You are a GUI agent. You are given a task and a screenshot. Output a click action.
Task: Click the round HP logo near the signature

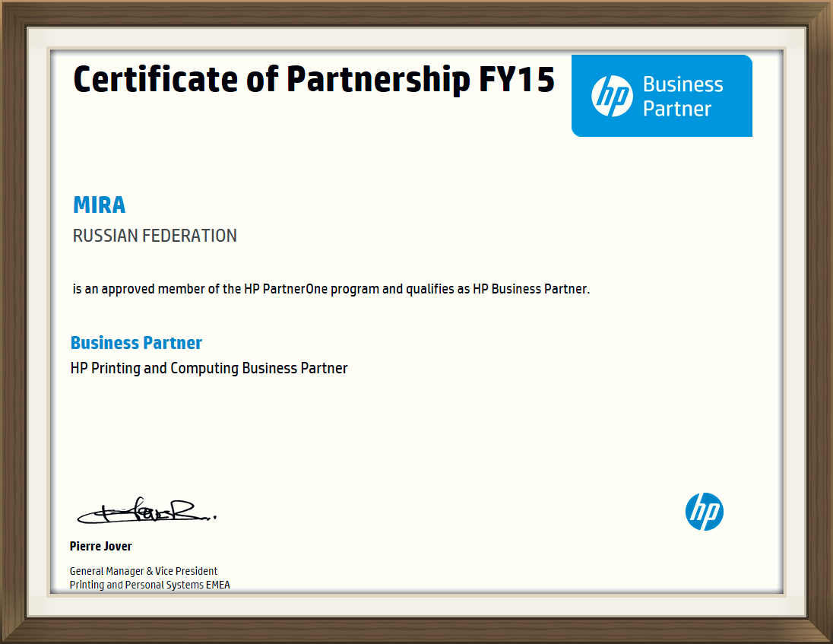(x=705, y=512)
